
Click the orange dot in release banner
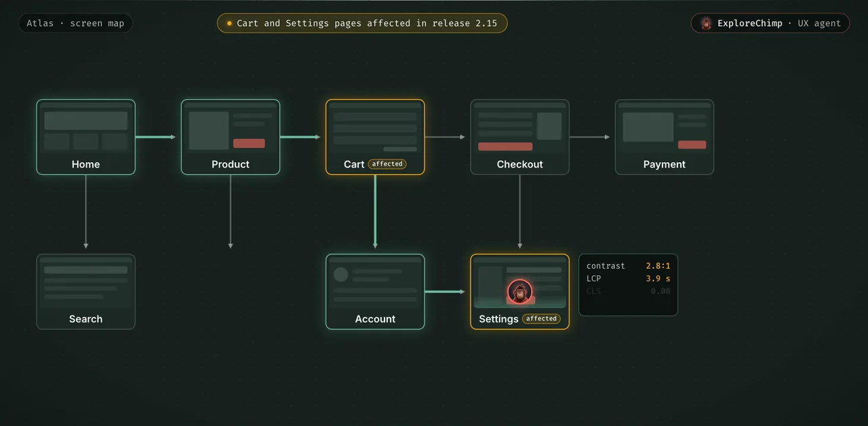click(x=229, y=23)
